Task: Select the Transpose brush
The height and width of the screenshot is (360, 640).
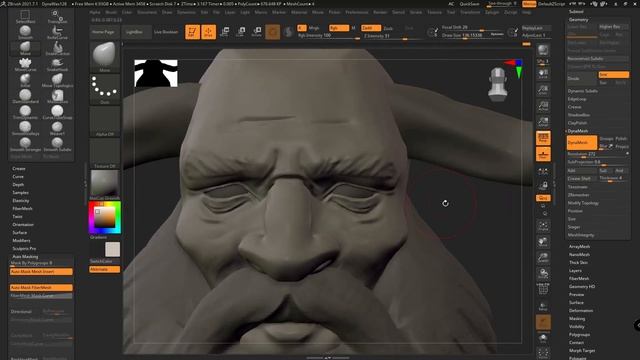Action: point(57,16)
